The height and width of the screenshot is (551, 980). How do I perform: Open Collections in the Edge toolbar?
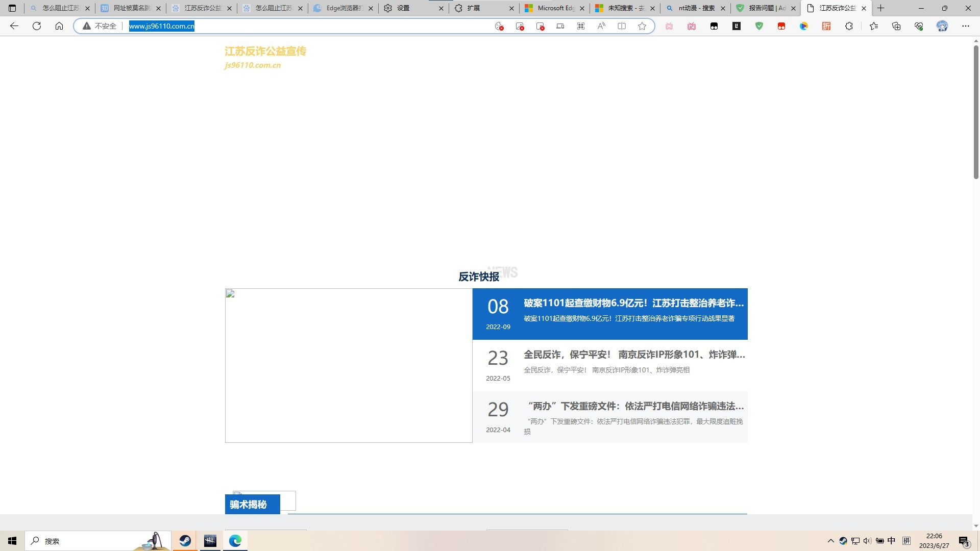click(896, 26)
